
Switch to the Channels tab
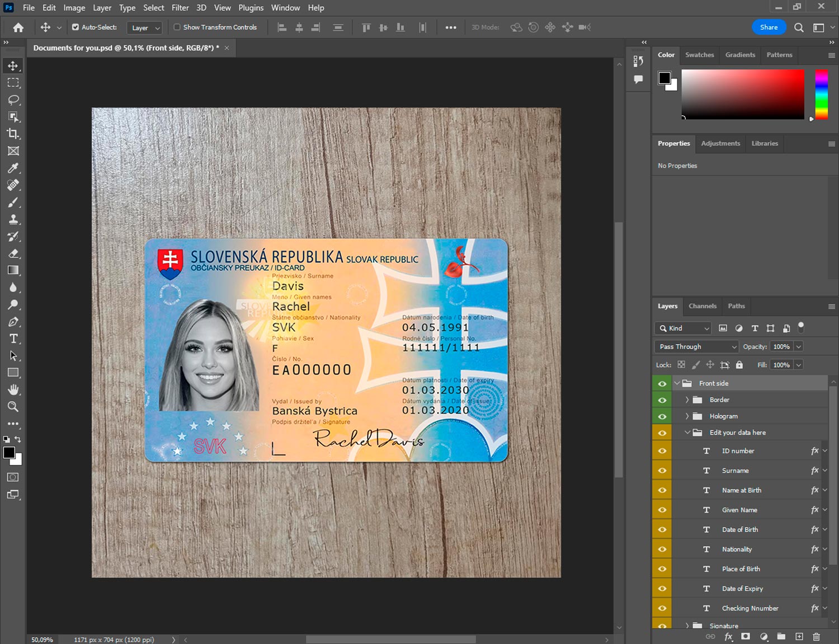click(x=702, y=306)
